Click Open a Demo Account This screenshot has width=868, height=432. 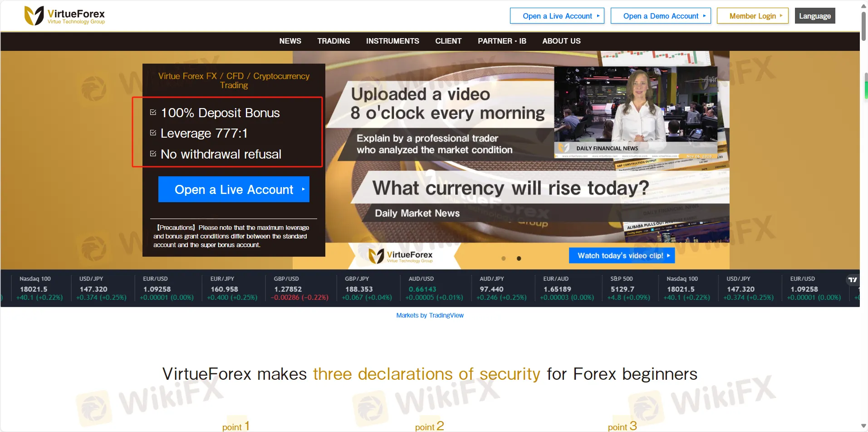point(661,16)
